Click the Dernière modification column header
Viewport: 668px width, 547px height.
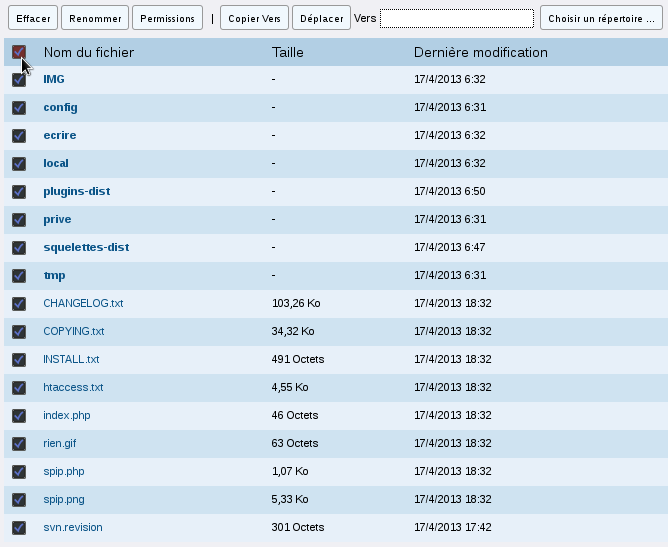pyautogui.click(x=481, y=52)
